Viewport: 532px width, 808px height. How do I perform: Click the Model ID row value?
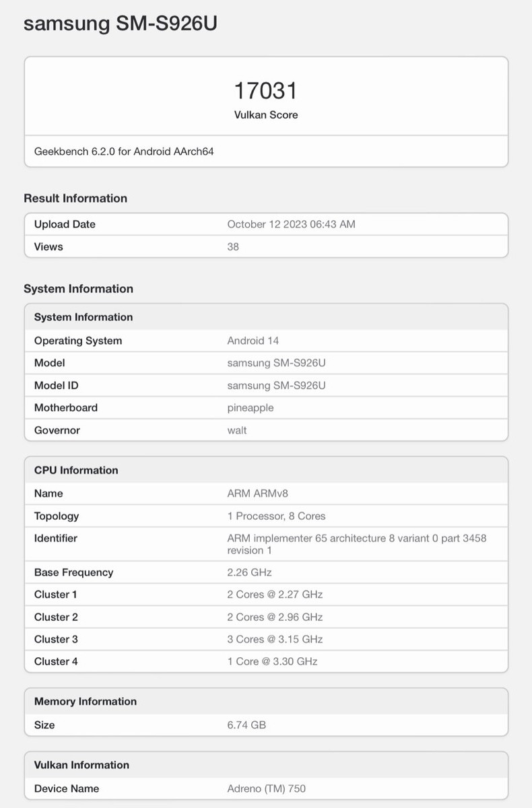pos(276,385)
